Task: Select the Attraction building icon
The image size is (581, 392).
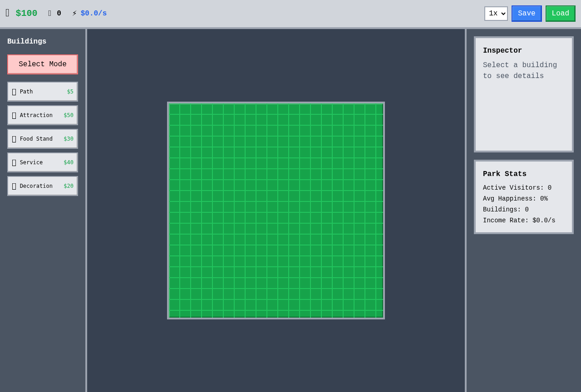Action: tap(14, 115)
